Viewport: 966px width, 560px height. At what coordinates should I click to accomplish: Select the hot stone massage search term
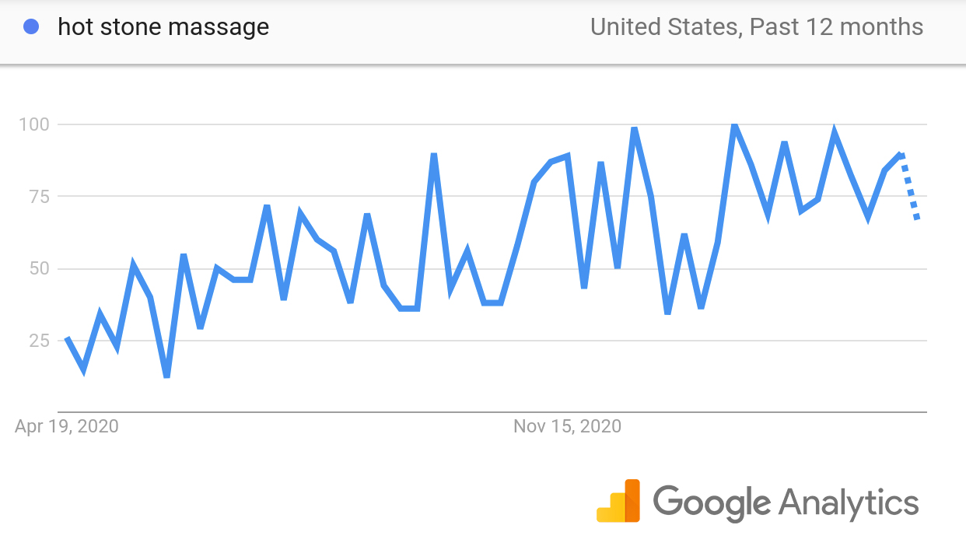click(163, 27)
